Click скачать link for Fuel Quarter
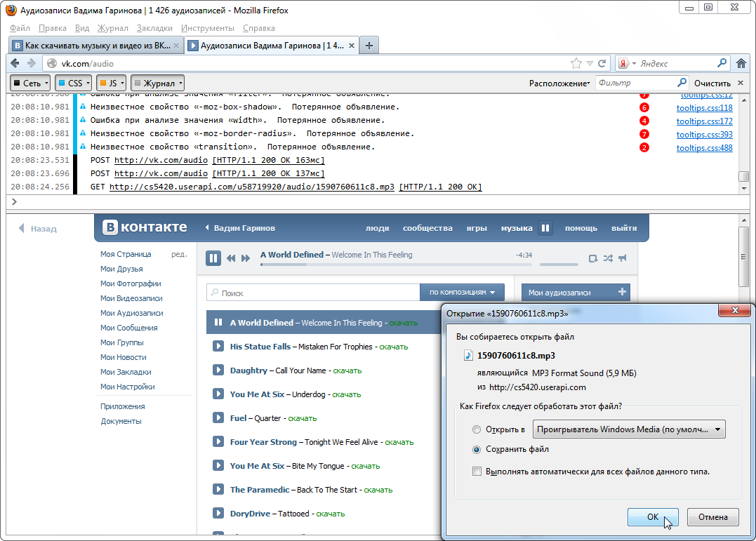This screenshot has height=541, width=756. pyautogui.click(x=303, y=418)
